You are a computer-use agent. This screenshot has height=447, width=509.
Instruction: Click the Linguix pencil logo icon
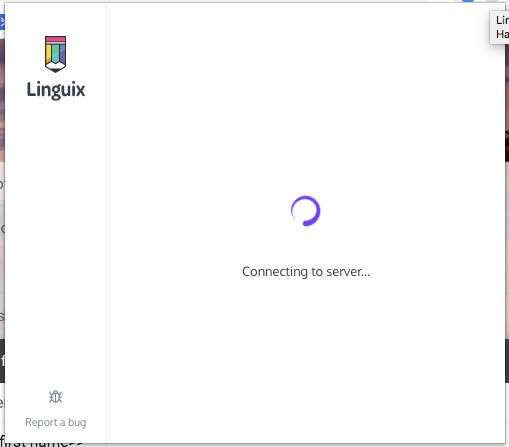click(55, 54)
